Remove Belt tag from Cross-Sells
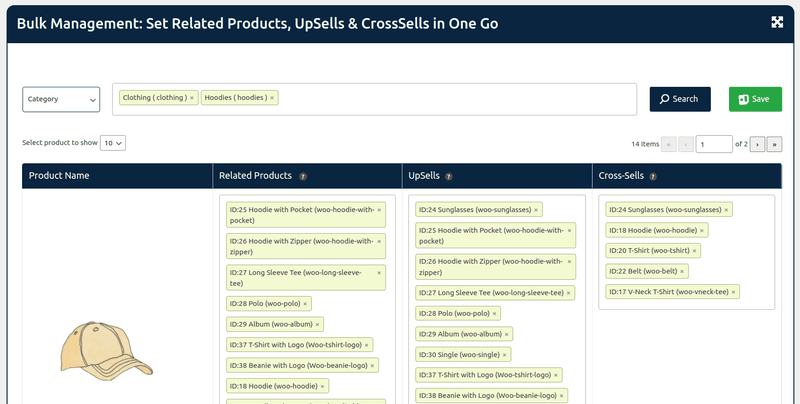 [683, 271]
